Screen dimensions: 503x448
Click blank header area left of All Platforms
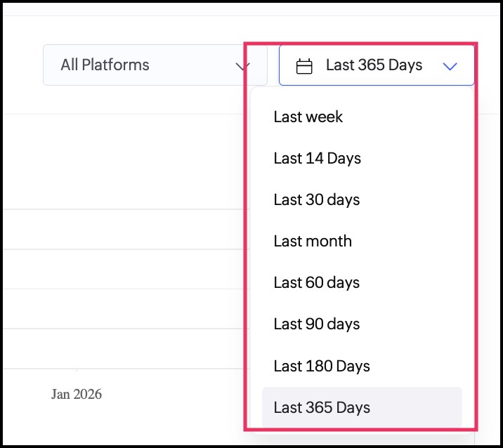coord(21,65)
